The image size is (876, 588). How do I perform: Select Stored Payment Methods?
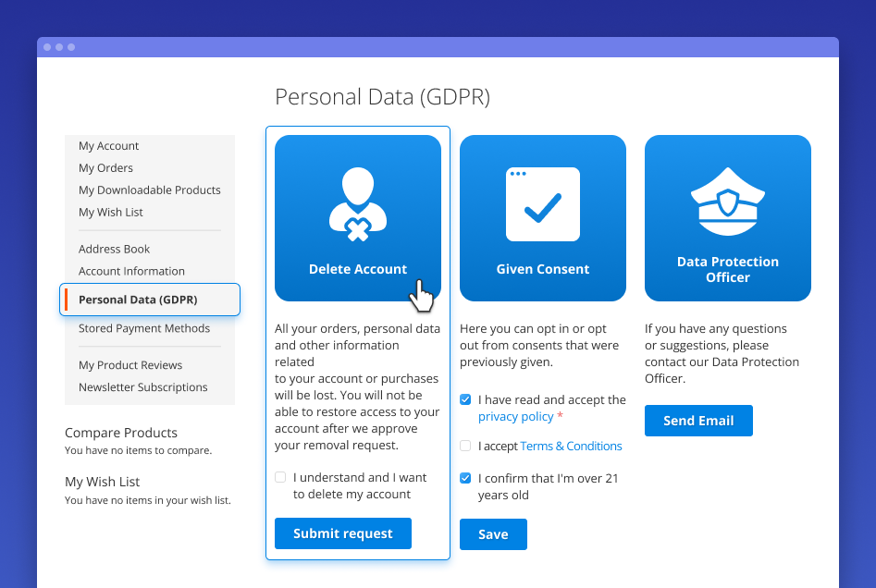tap(144, 328)
